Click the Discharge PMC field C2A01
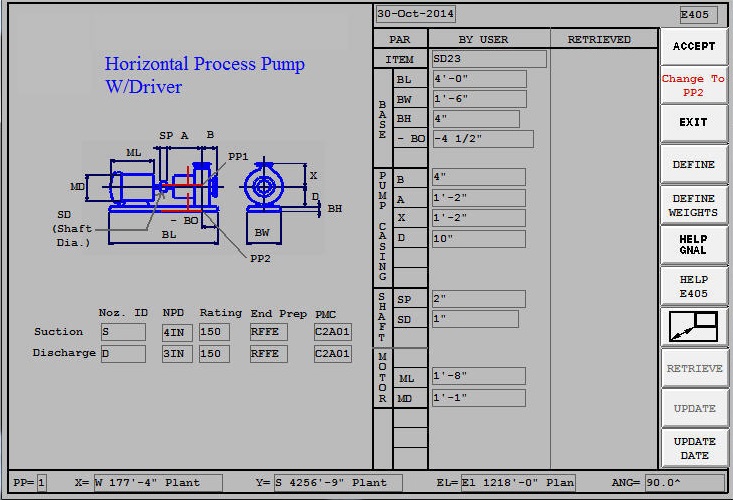This screenshot has width=733, height=500. click(332, 354)
